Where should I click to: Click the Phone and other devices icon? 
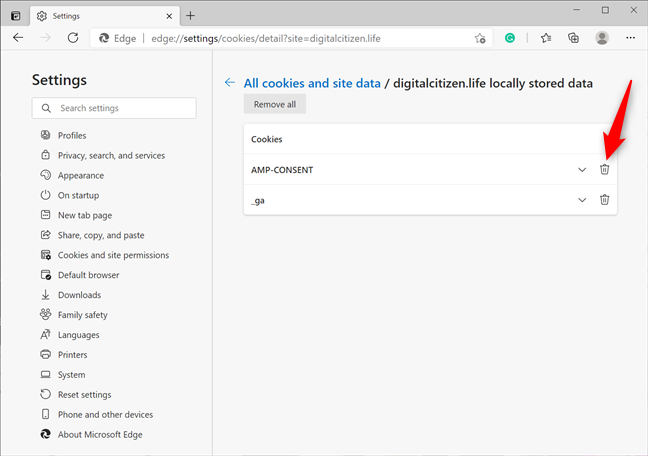click(45, 414)
